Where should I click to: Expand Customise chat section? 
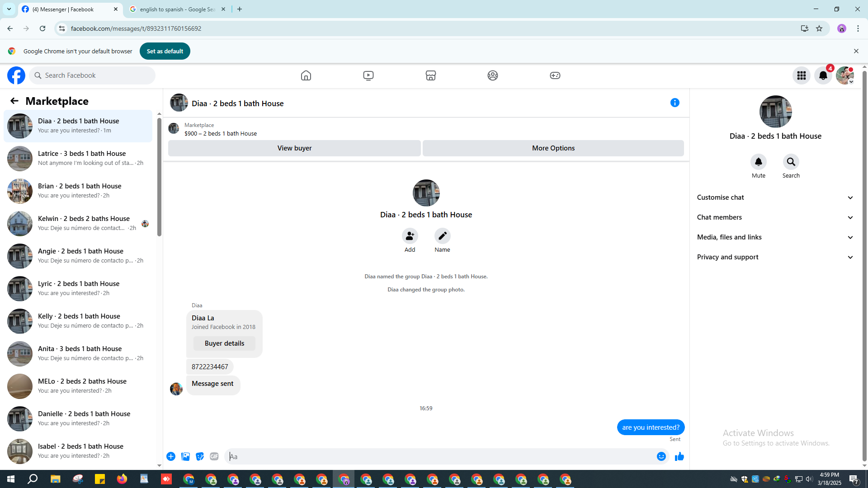click(x=775, y=197)
